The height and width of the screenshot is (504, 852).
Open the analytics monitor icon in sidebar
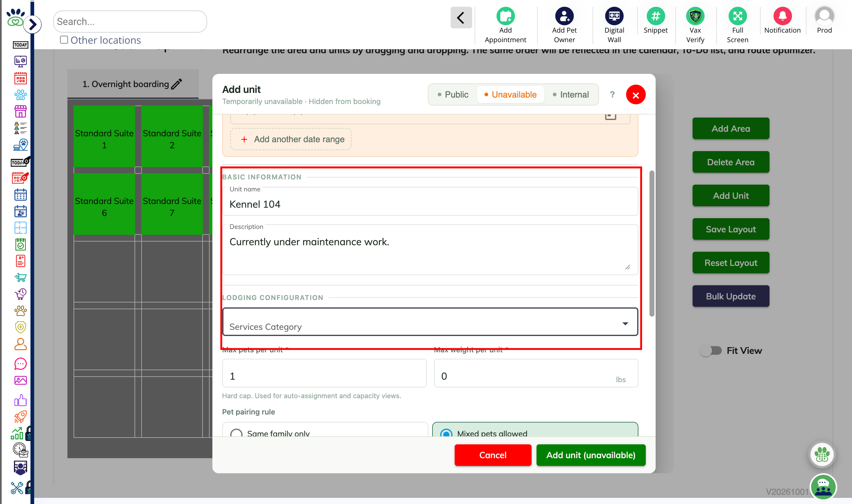click(x=20, y=62)
